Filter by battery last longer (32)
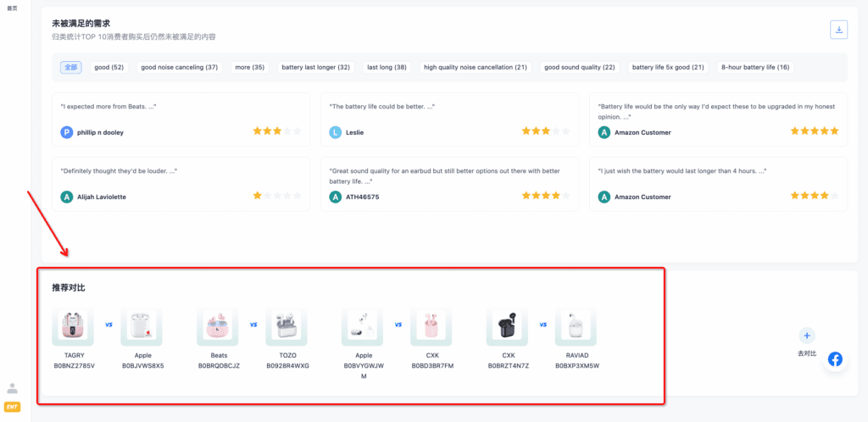Viewport: 868px width, 422px height. [315, 68]
